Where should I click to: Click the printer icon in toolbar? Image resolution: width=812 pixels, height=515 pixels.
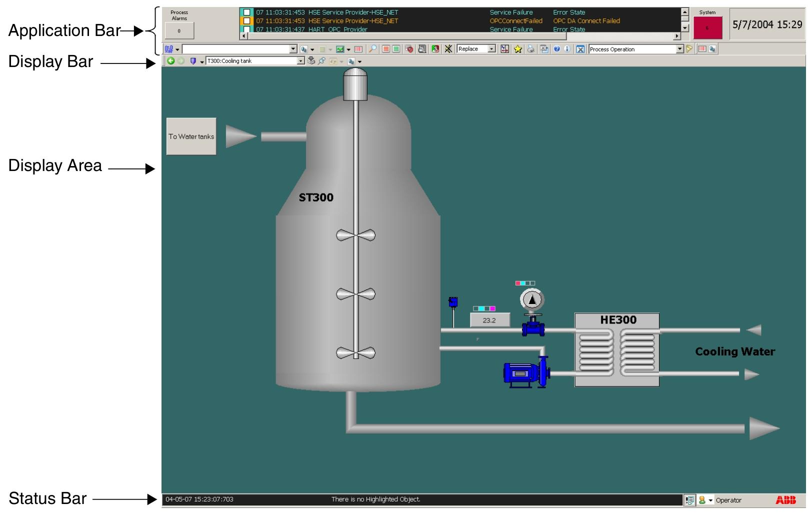[530, 49]
